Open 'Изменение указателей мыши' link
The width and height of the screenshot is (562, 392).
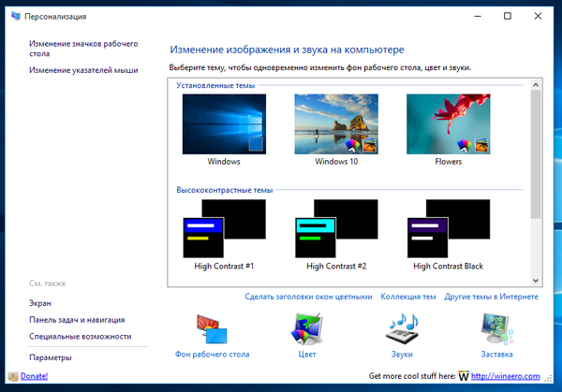[x=83, y=70]
